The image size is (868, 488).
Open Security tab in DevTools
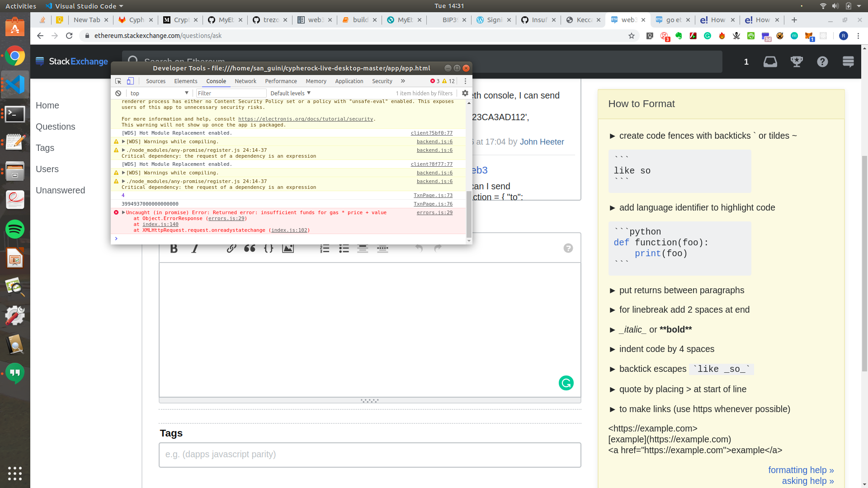382,81
